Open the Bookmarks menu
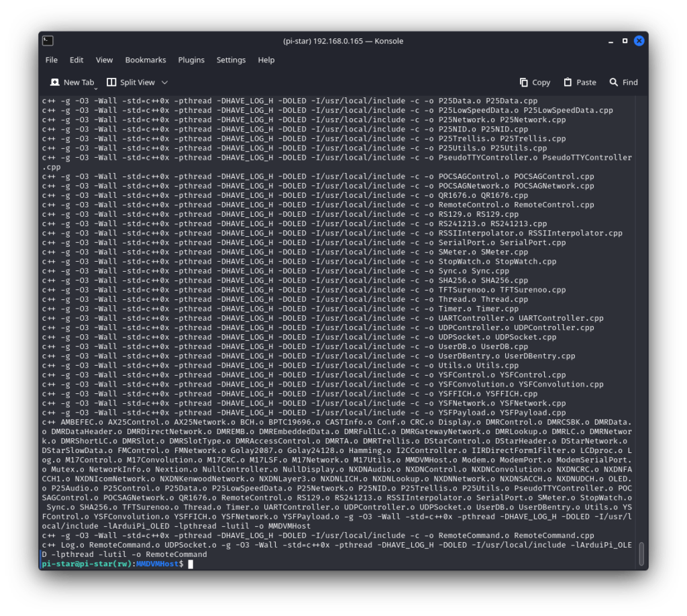Image resolution: width=687 pixels, height=616 pixels. [x=146, y=60]
